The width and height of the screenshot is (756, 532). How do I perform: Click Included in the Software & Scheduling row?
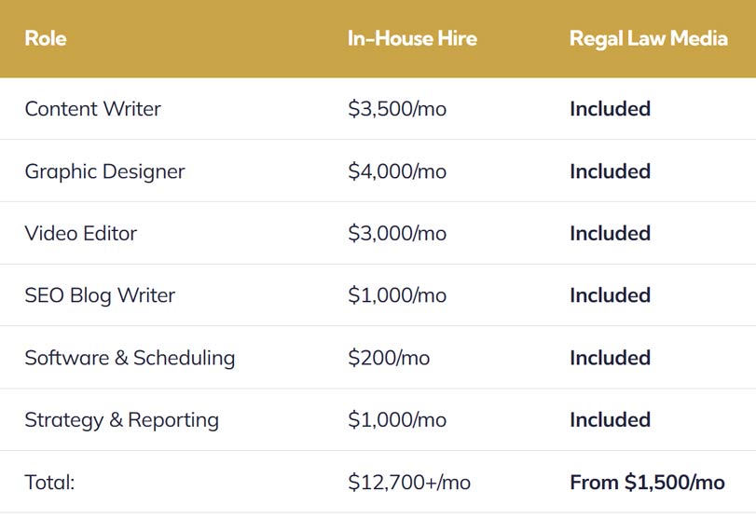[610, 358]
